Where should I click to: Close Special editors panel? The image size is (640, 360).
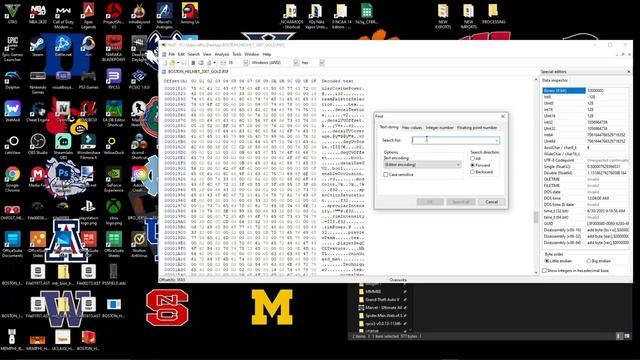(x=629, y=71)
